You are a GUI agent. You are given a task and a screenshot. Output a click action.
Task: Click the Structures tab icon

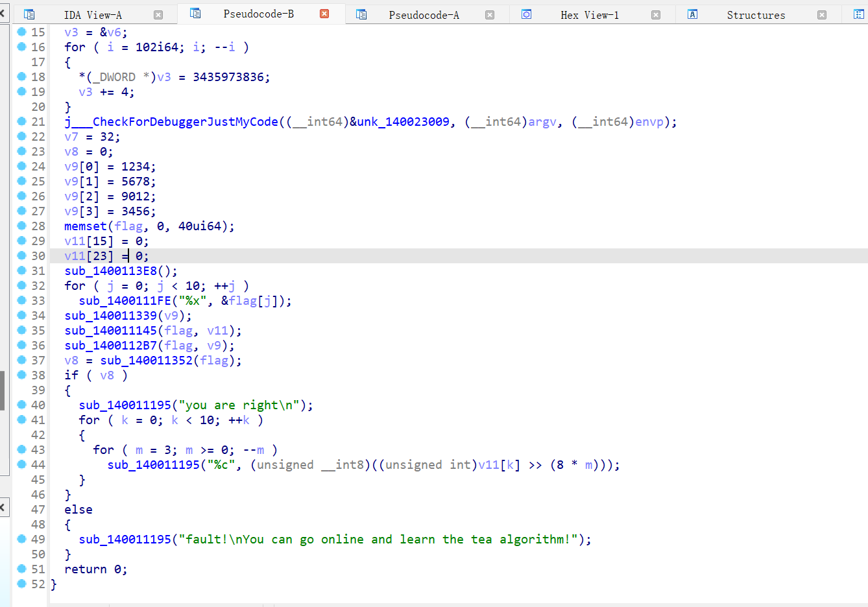pyautogui.click(x=693, y=14)
